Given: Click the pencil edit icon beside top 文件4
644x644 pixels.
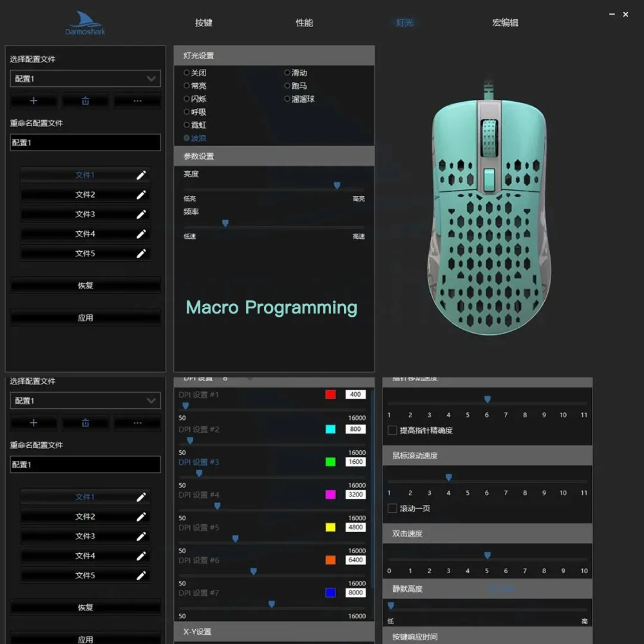Looking at the screenshot, I should [x=141, y=234].
